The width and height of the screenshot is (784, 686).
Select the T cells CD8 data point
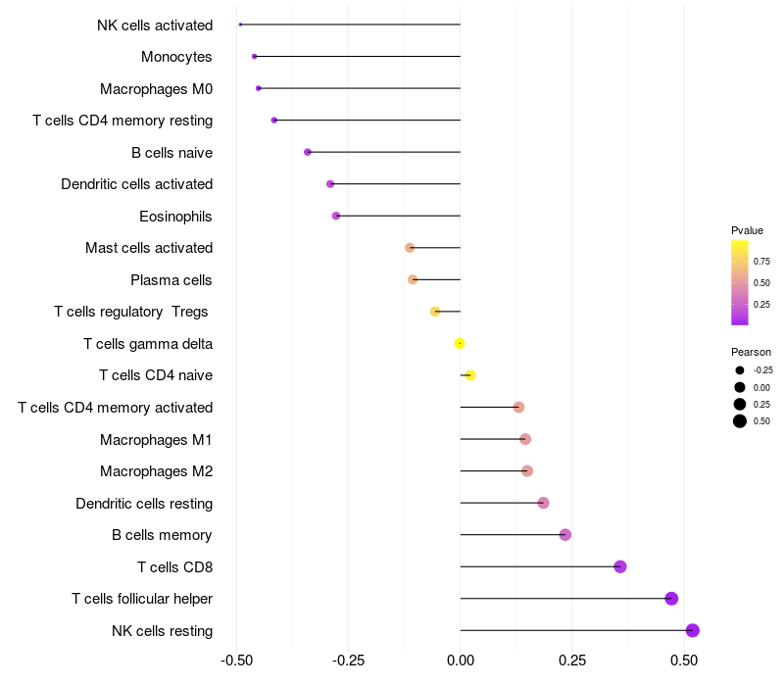coord(620,566)
